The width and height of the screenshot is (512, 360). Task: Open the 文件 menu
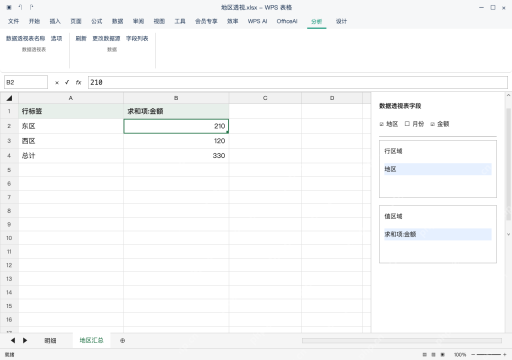(x=13, y=21)
